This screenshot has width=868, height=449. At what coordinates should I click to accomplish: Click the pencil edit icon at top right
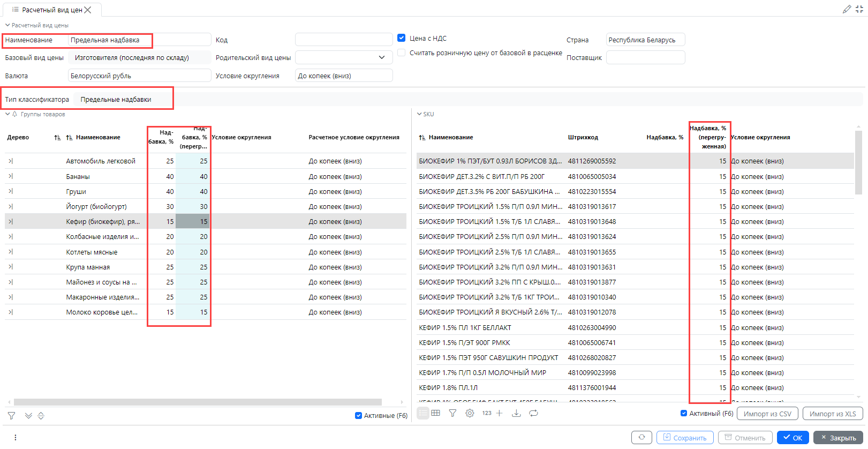coord(847,9)
